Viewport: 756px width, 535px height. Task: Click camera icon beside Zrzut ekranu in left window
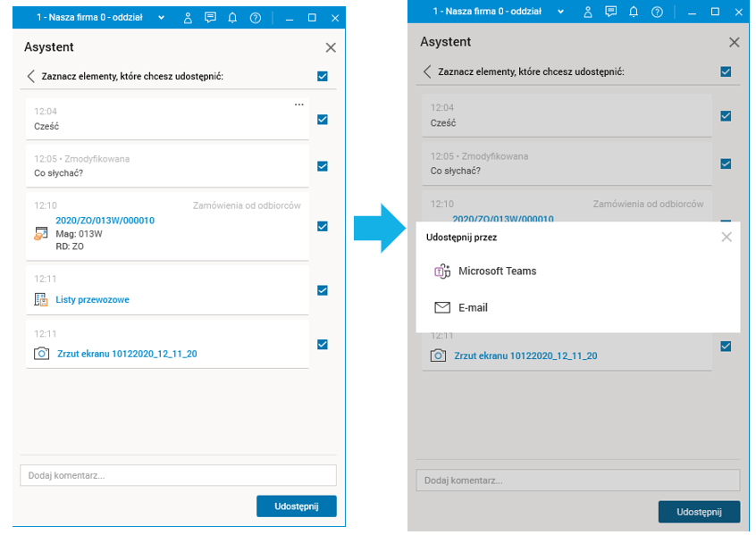41,354
